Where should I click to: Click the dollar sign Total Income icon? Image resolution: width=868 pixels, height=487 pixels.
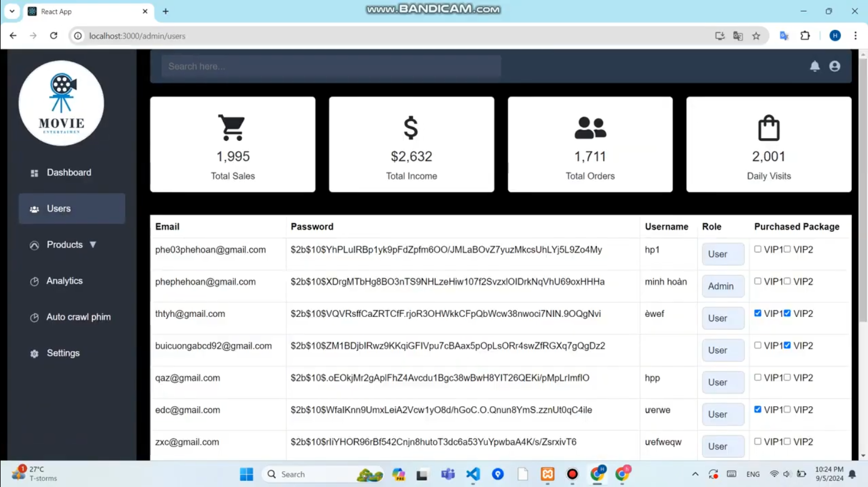(x=411, y=127)
